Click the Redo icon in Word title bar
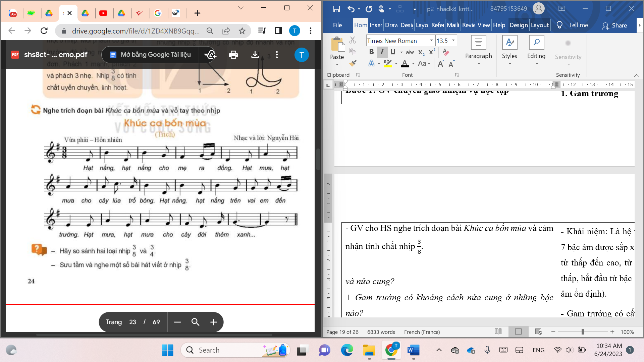 click(x=369, y=9)
